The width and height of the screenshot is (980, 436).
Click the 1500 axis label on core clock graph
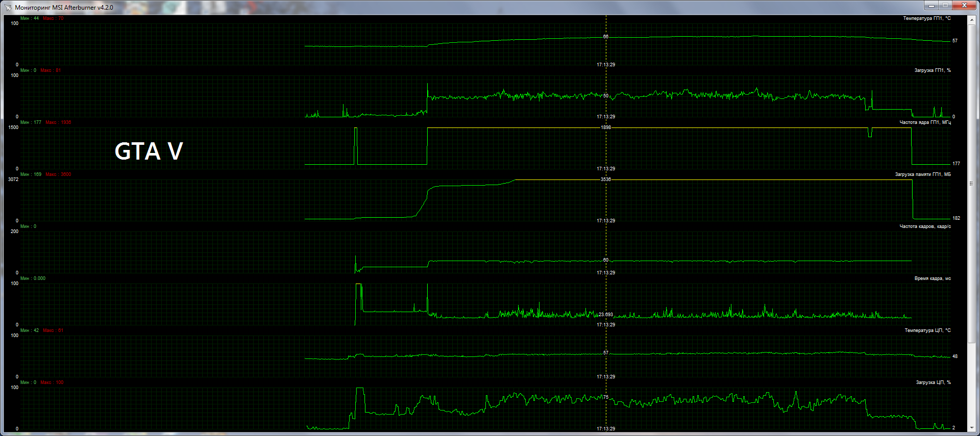tap(13, 127)
